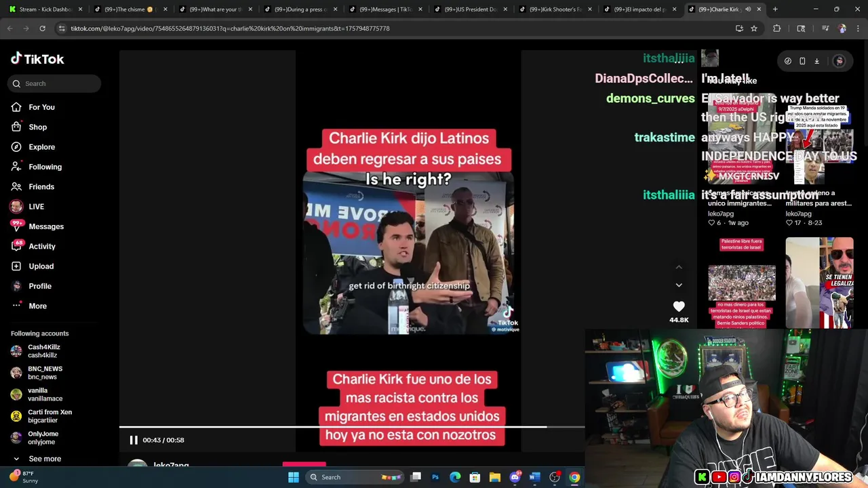The width and height of the screenshot is (868, 488).
Task: Open a new browser tab
Action: coord(775,9)
